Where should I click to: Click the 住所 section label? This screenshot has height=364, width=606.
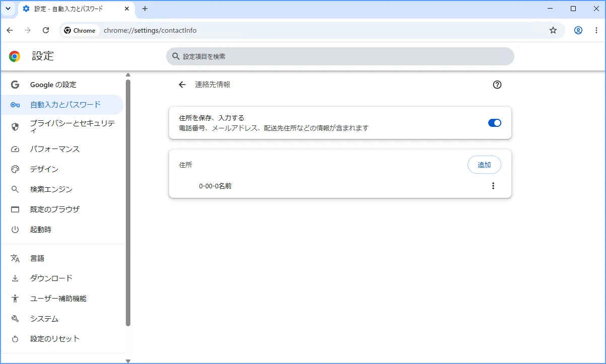pos(186,165)
